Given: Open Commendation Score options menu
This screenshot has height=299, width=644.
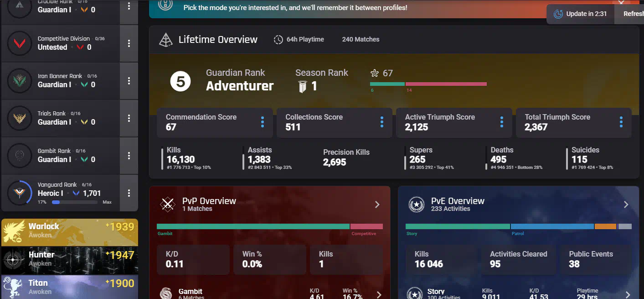Looking at the screenshot, I should pyautogui.click(x=263, y=122).
